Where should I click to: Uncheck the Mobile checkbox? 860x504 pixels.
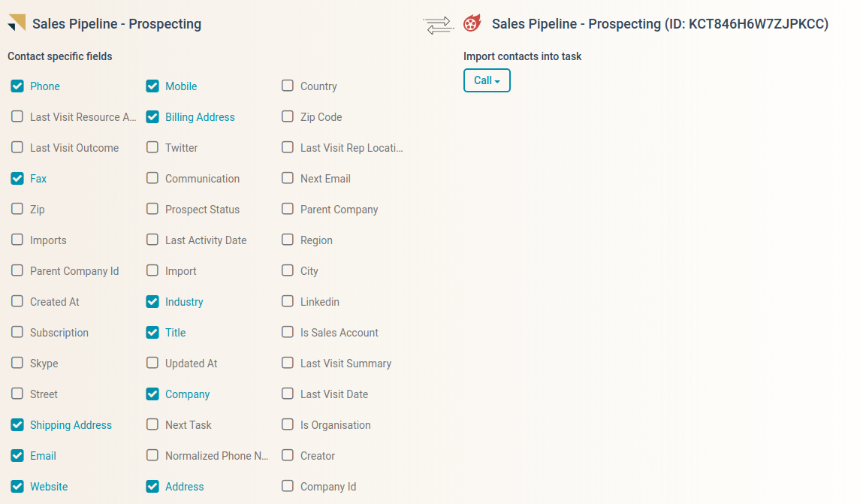point(152,86)
